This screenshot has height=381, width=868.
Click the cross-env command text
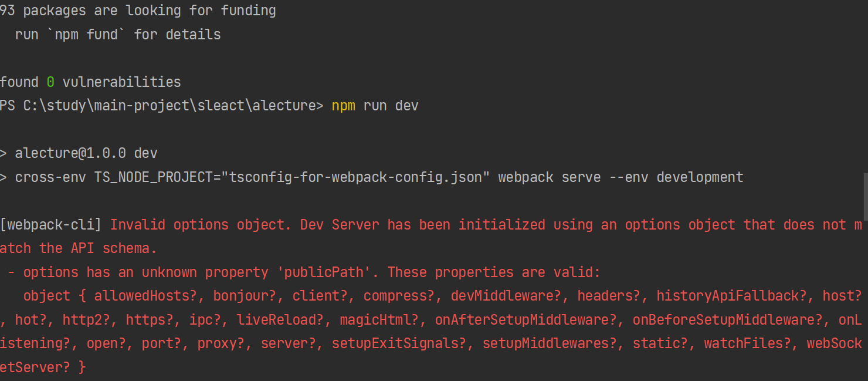50,177
